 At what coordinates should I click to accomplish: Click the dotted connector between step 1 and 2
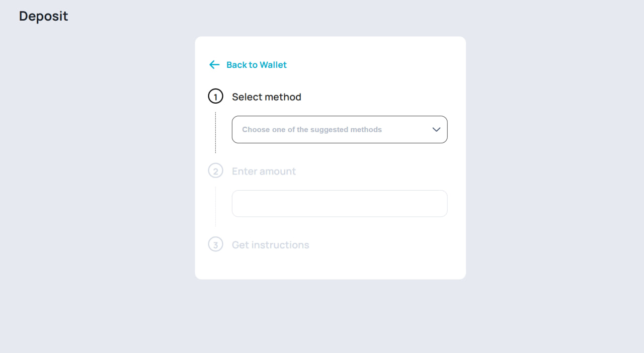point(215,133)
